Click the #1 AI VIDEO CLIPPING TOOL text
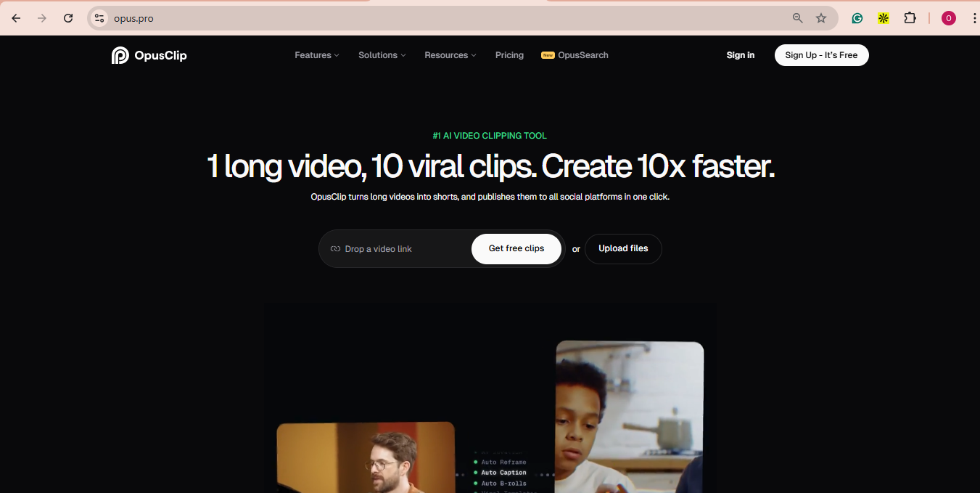The image size is (980, 493). coord(490,136)
